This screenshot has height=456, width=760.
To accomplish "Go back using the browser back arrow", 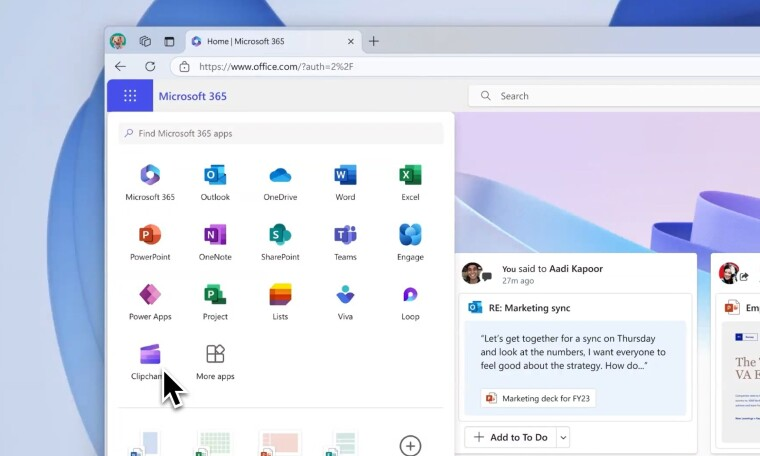I will [x=120, y=66].
